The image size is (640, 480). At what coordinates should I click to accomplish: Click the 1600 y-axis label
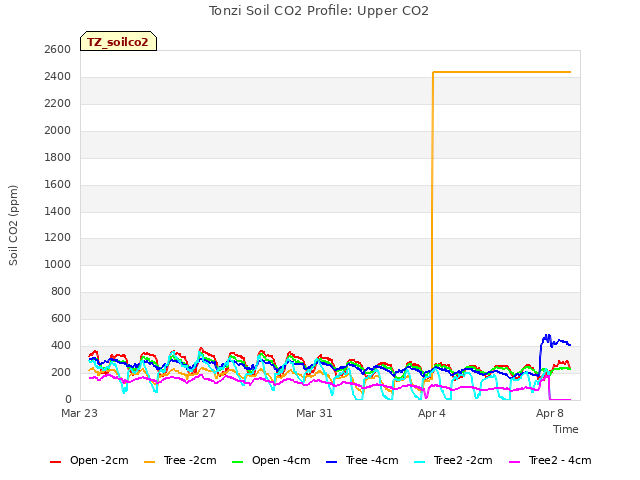click(58, 184)
